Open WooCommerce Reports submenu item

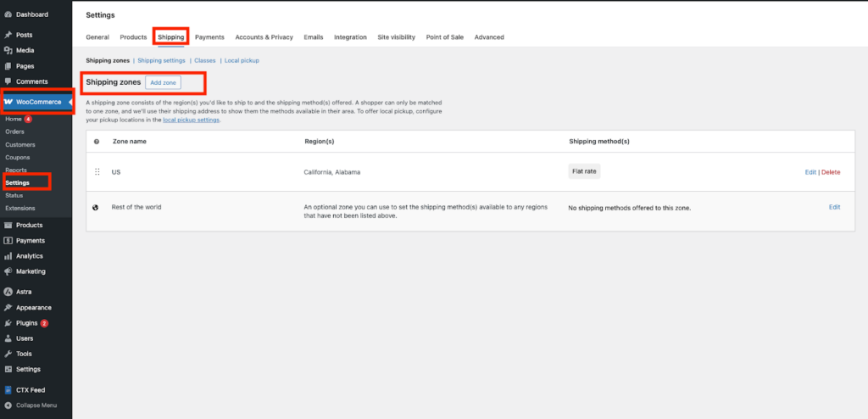click(16, 170)
